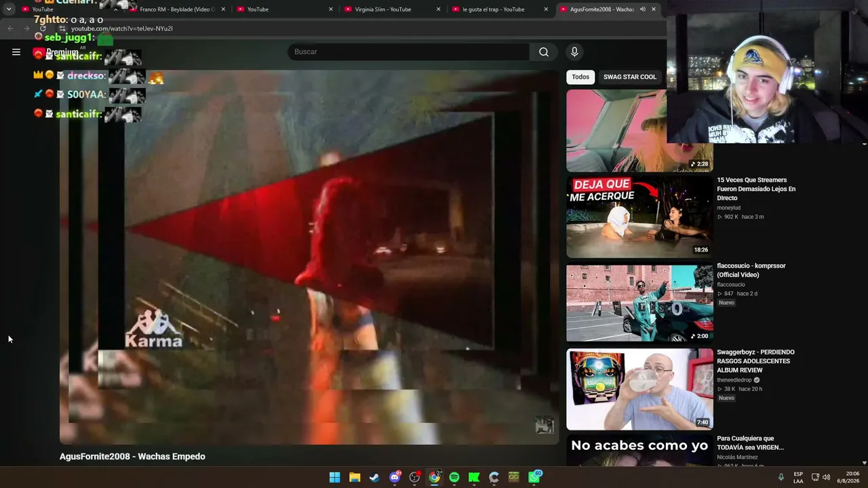Close the AgusFornite2008 - Wachas tab

[x=653, y=9]
